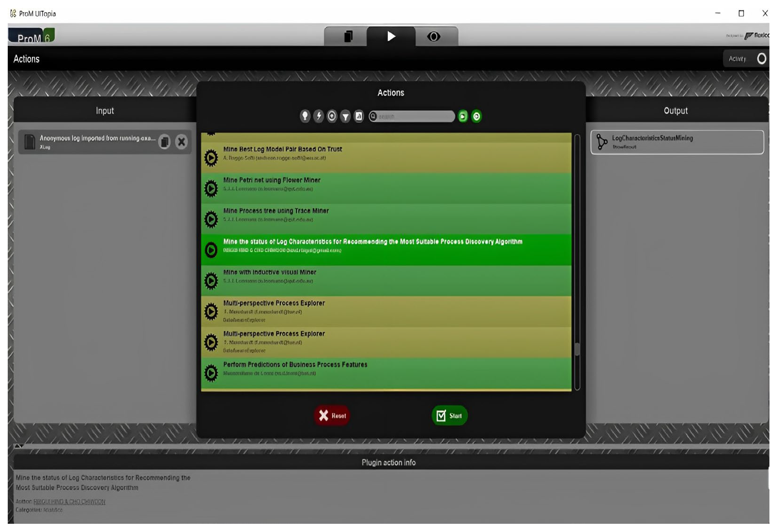This screenshot has height=532, width=776.
Task: Click the Input panel header
Action: coord(105,111)
